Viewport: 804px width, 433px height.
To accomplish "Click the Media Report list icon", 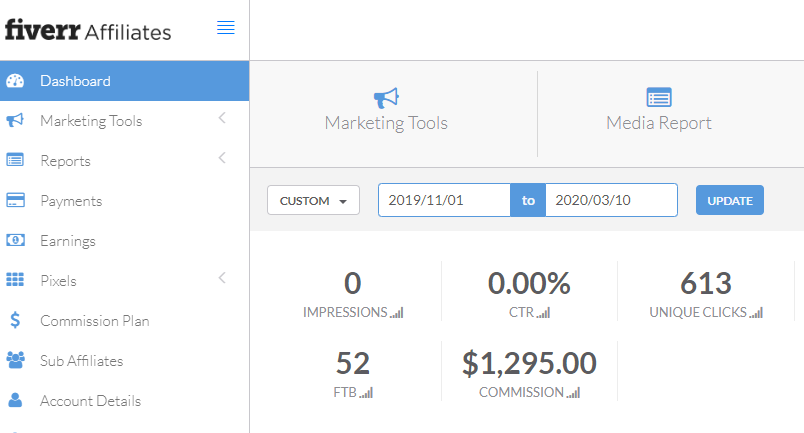I will click(658, 97).
